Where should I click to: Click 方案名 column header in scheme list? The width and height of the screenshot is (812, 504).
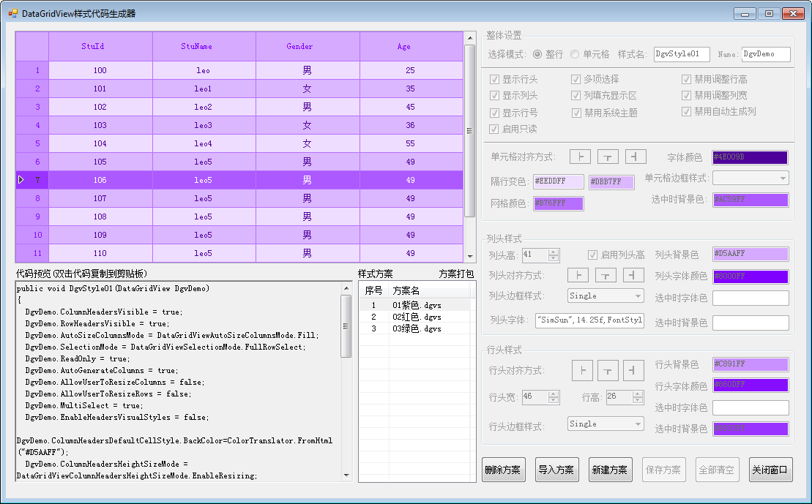tap(429, 290)
